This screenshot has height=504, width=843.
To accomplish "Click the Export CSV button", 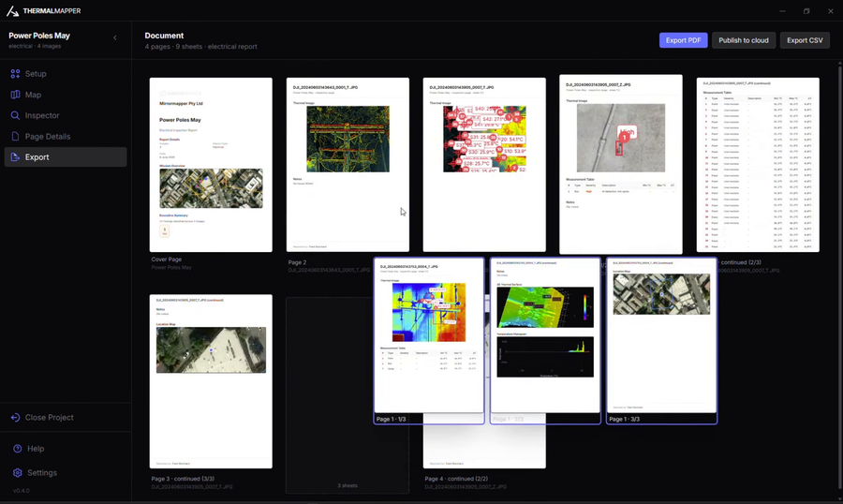I will [x=805, y=40].
